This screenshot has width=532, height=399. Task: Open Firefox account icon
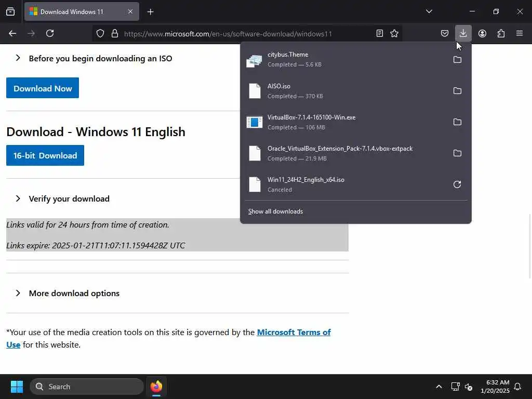(482, 33)
